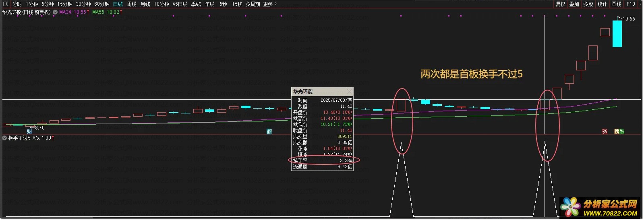Click the 涨幅 1.04(10.01%) row
This screenshot has height=220, width=644.
coord(323,148)
